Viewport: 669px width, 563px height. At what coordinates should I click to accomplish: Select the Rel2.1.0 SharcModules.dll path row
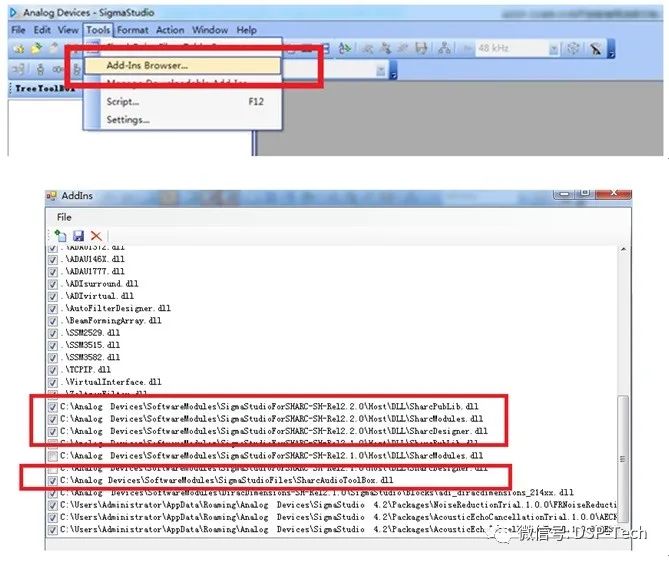coord(271,456)
